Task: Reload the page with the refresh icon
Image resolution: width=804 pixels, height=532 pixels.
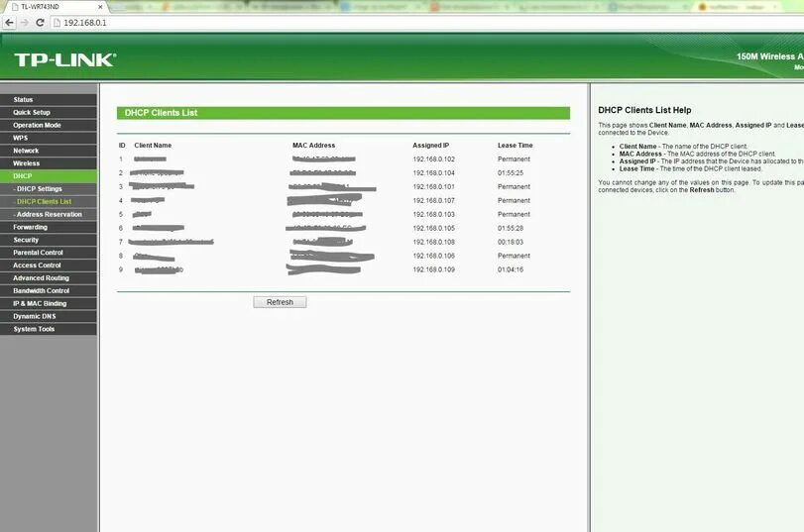Action: coord(40,23)
